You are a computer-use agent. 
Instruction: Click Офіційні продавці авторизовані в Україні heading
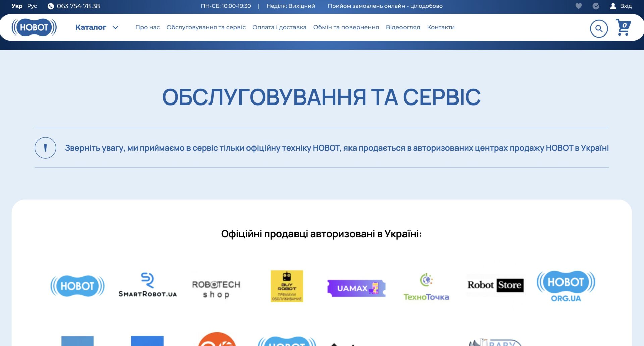click(321, 234)
